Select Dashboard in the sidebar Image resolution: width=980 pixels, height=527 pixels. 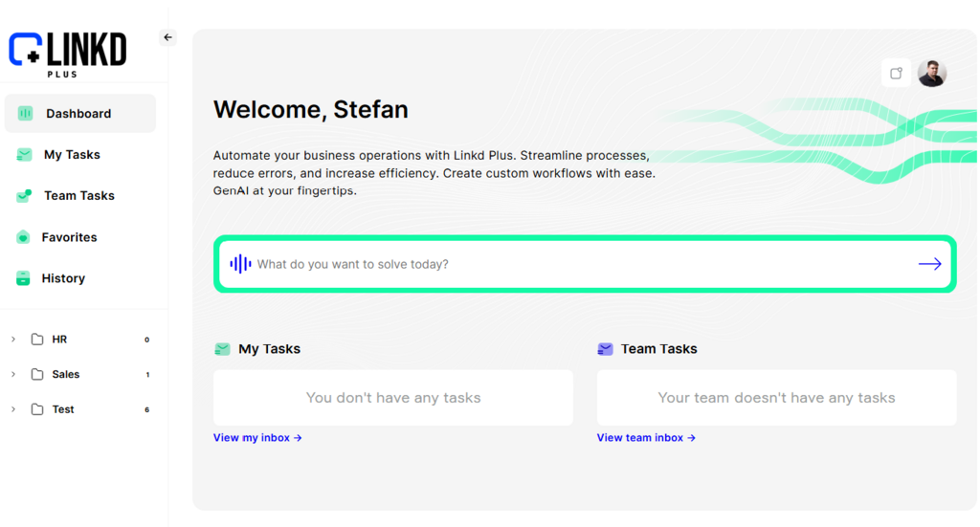point(78,114)
